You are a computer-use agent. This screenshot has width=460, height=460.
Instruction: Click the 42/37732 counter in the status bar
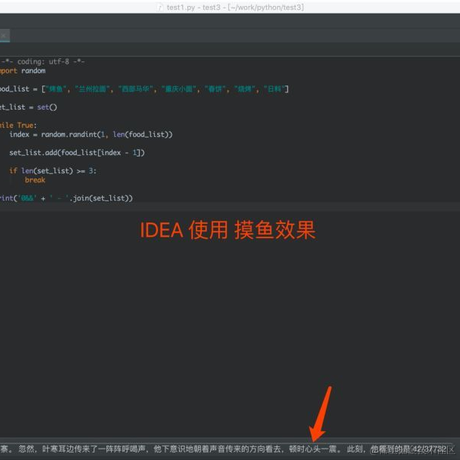coord(429,449)
